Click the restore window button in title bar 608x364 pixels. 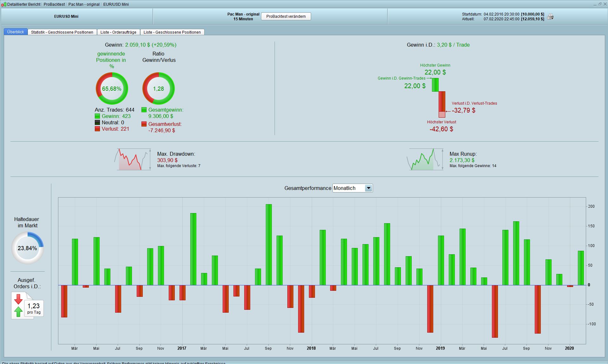pyautogui.click(x=600, y=4)
